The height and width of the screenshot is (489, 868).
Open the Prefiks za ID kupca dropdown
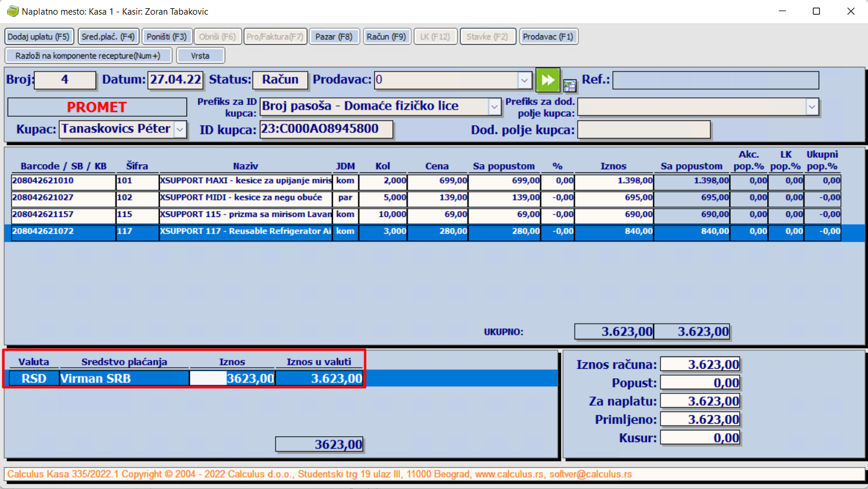point(494,106)
